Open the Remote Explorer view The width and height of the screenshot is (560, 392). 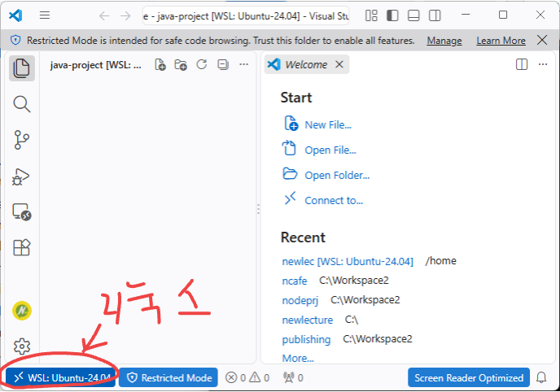point(21,212)
